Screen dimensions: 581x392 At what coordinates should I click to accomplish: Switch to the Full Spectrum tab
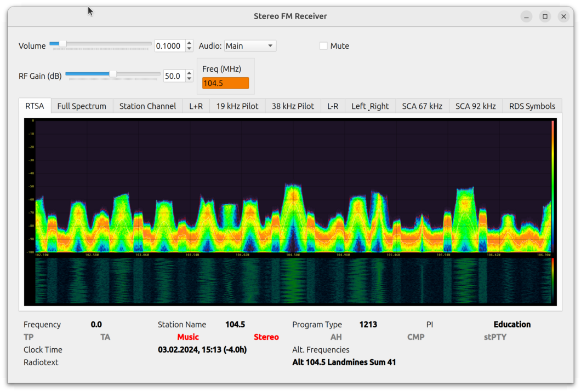point(82,106)
